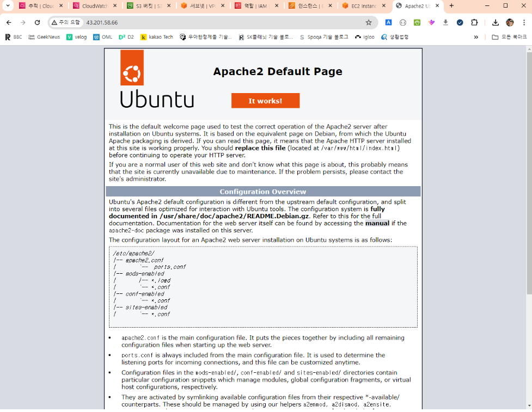
Task: Switch to the EC2 instances list tab
Action: pyautogui.click(x=307, y=6)
